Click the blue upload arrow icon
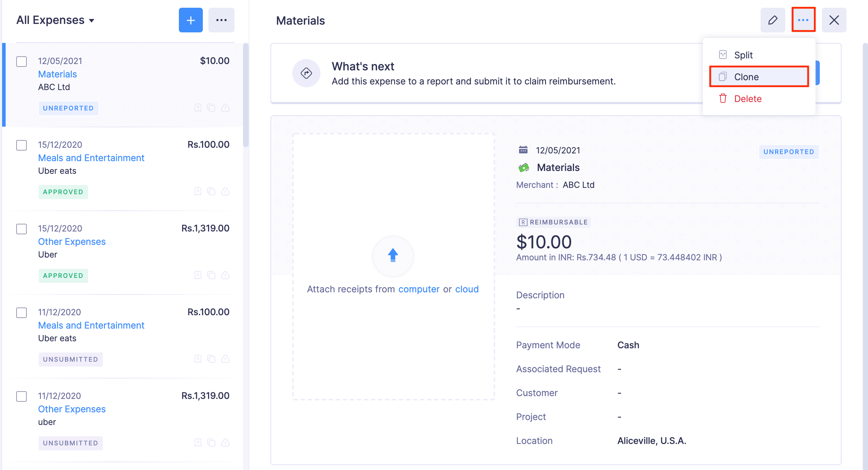Image resolution: width=868 pixels, height=470 pixels. [393, 255]
